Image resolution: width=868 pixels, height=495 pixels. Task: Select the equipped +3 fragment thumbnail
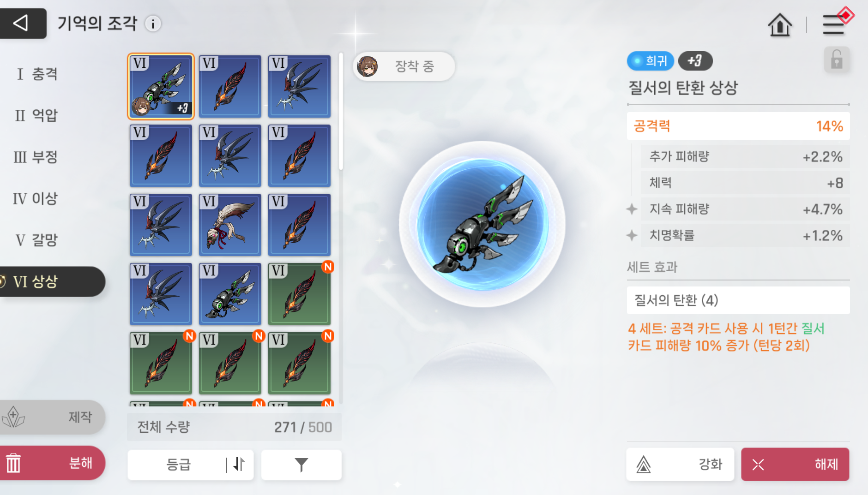(x=161, y=86)
